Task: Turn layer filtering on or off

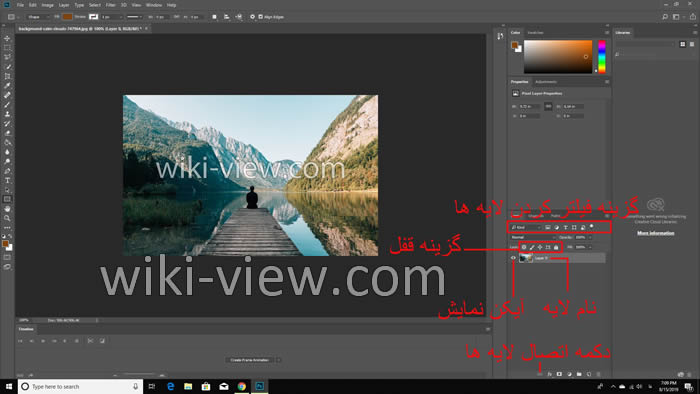Action: tap(592, 227)
